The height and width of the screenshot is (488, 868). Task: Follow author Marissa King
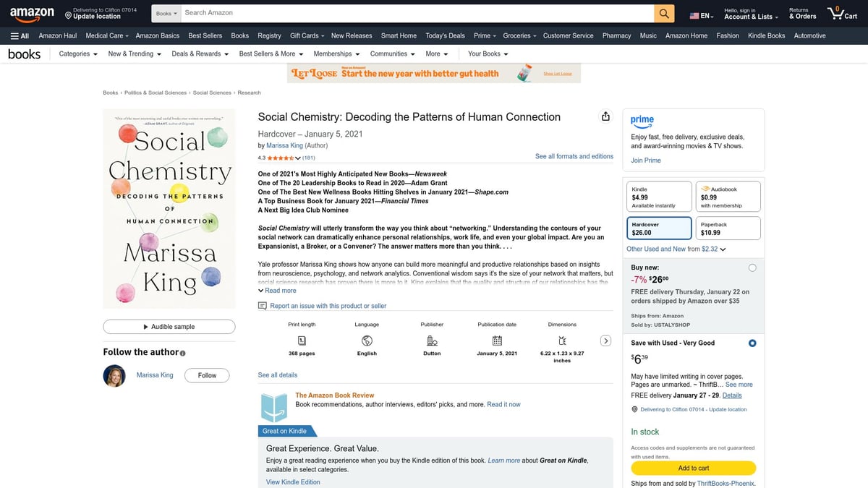pyautogui.click(x=206, y=375)
